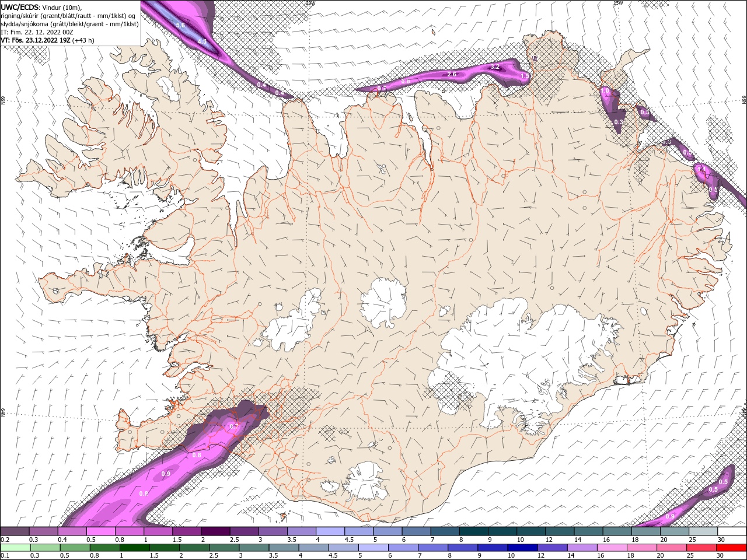Click the 'VT: Fös. 23.12.2022 19Z' valid time

[x=36, y=40]
